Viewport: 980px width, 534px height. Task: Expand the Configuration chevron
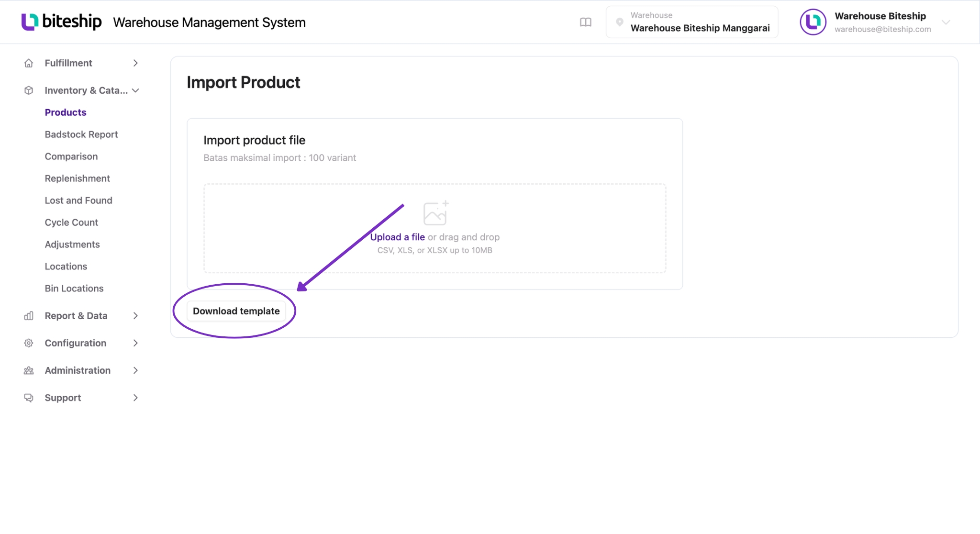tap(135, 343)
